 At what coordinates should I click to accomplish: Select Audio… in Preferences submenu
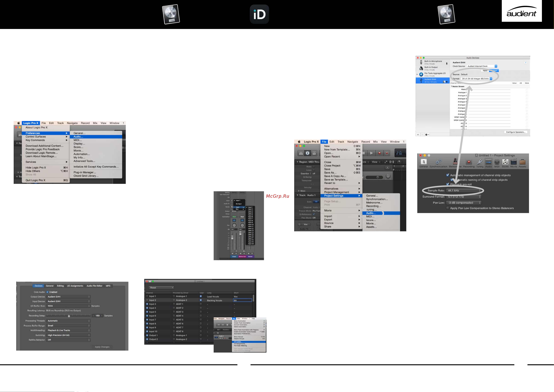pos(96,137)
